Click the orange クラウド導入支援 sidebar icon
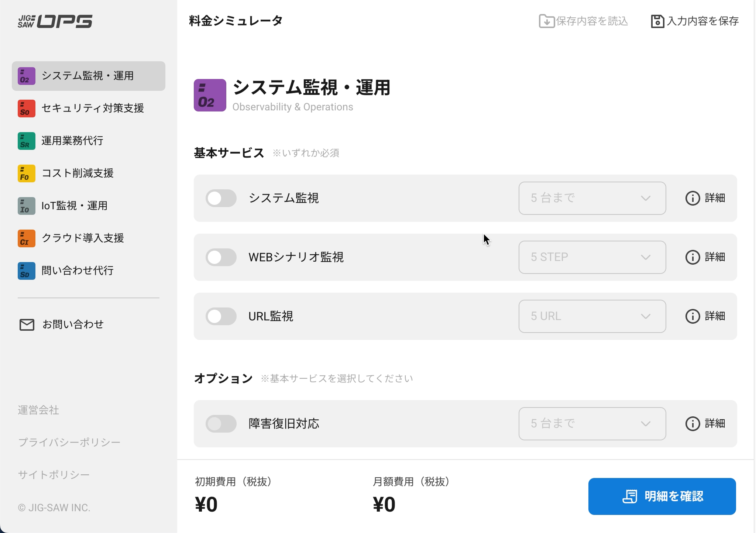The height and width of the screenshot is (533, 756). click(26, 238)
